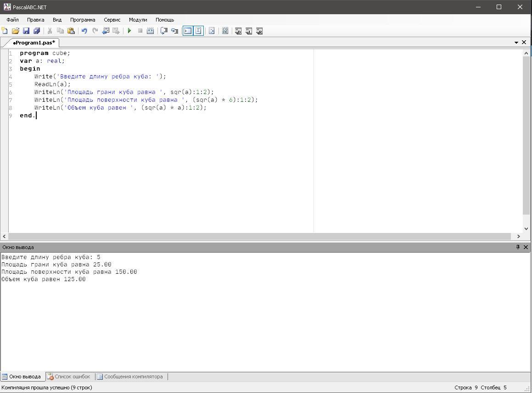The height and width of the screenshot is (393, 532).
Task: Open the Сервис menu
Action: tap(112, 20)
